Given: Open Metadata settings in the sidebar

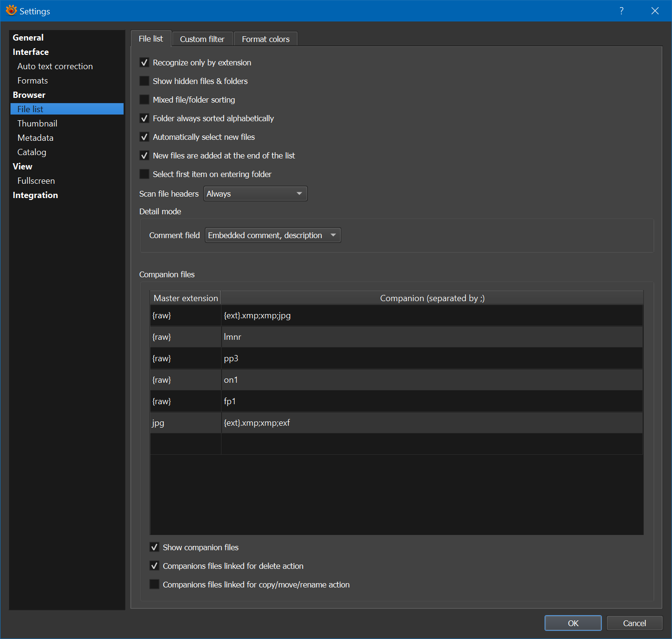Looking at the screenshot, I should coord(35,138).
